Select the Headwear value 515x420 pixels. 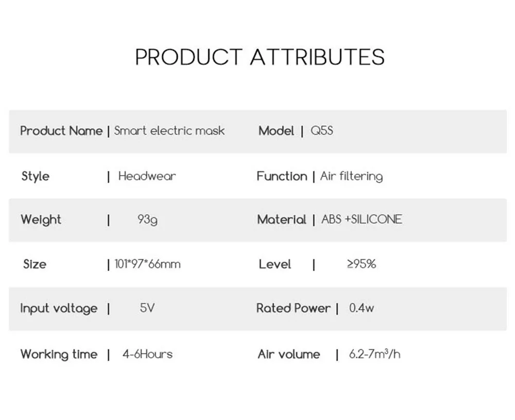147,176
